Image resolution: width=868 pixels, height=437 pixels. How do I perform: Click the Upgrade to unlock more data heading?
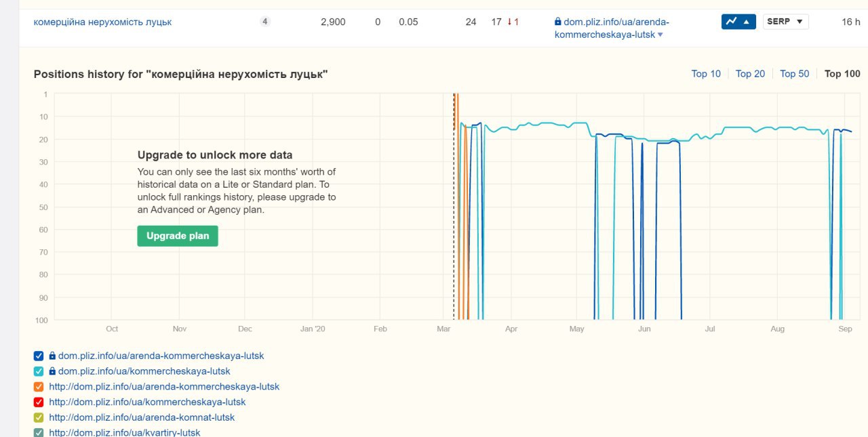pos(215,155)
